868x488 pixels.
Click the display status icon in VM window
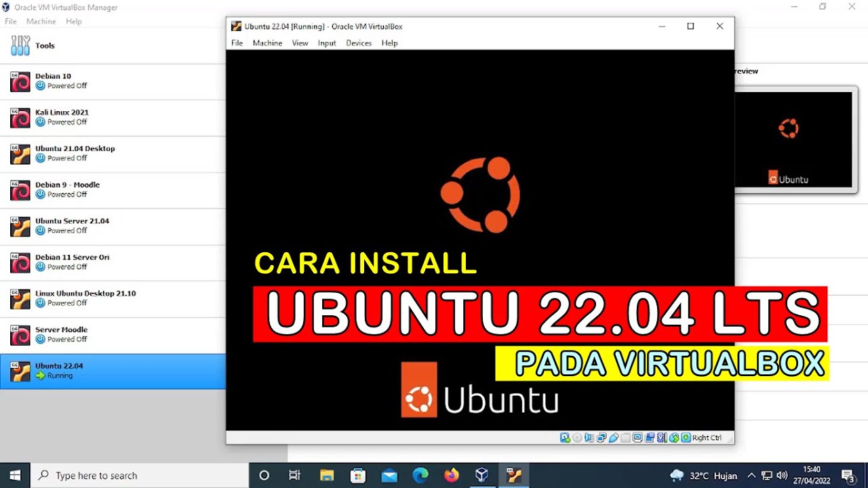tap(637, 438)
